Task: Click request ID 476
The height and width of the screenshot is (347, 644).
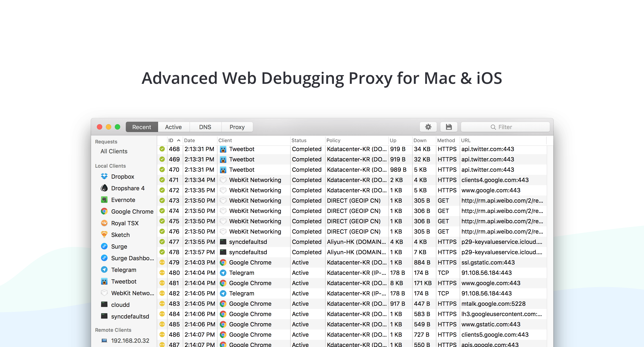Action: click(174, 232)
